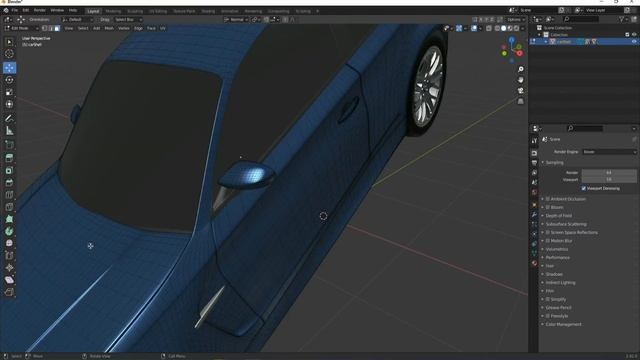Click the outliner search field

coord(581,19)
